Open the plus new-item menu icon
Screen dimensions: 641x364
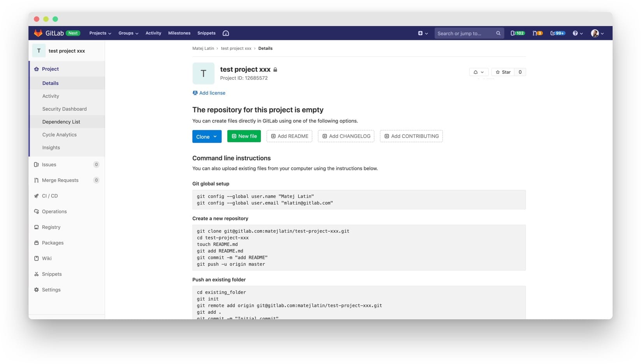pos(423,33)
